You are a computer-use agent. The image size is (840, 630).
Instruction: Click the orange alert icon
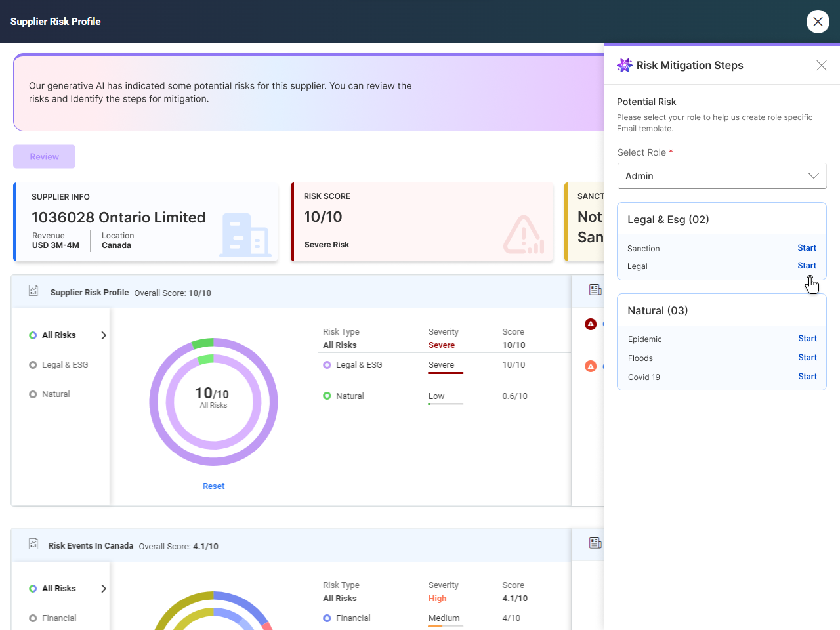[591, 366]
